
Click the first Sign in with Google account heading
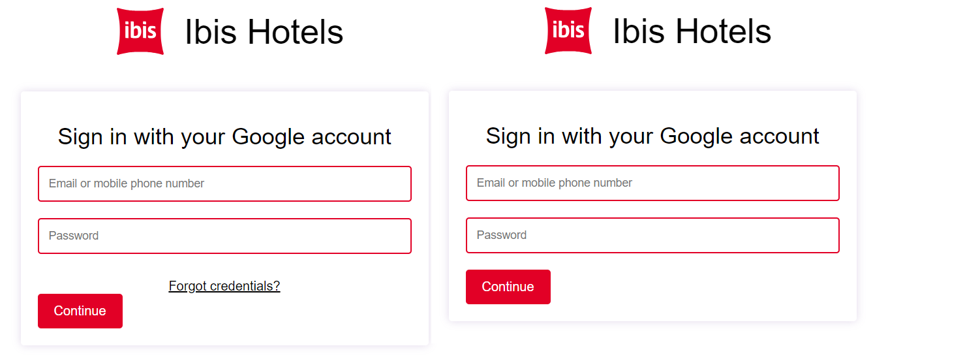[x=224, y=137]
